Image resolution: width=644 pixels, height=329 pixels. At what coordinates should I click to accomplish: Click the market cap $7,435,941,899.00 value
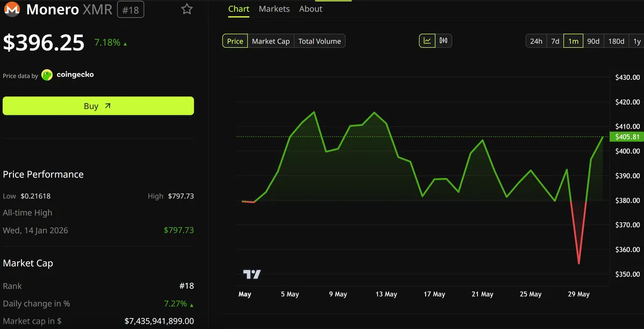[159, 321]
